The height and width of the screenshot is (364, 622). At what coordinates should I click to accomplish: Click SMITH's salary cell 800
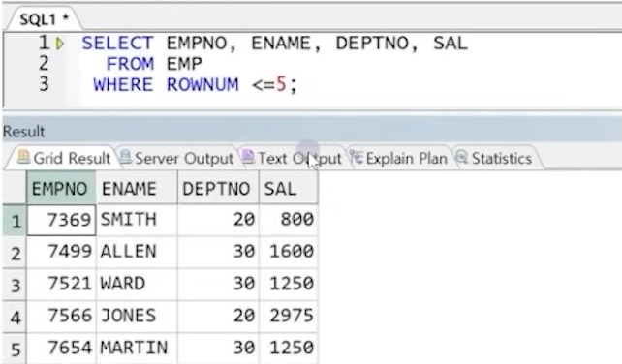tap(289, 220)
